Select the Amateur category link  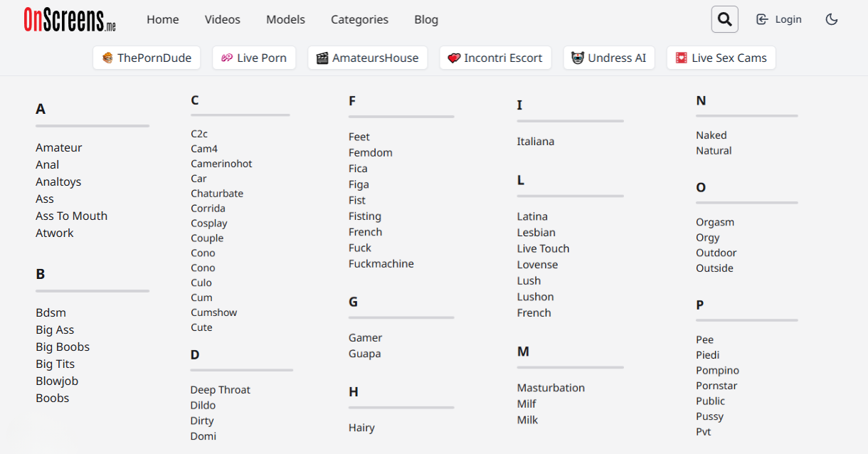click(59, 148)
